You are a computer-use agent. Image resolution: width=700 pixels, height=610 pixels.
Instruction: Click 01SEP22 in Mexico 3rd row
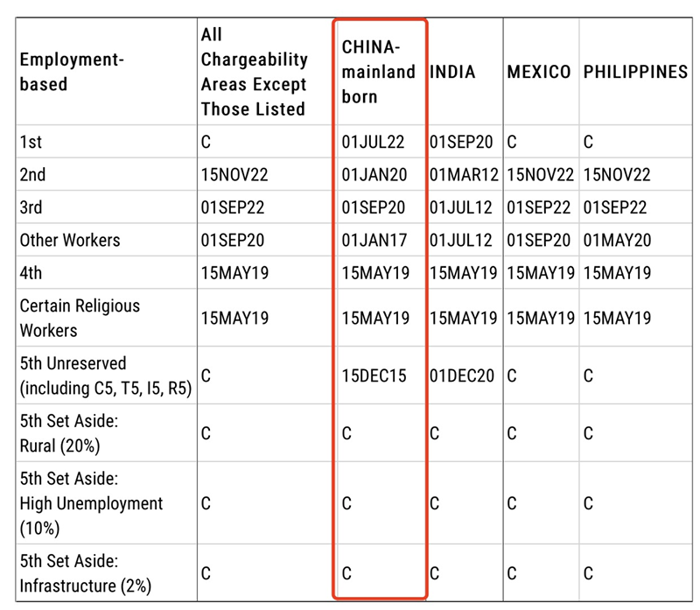click(x=538, y=207)
